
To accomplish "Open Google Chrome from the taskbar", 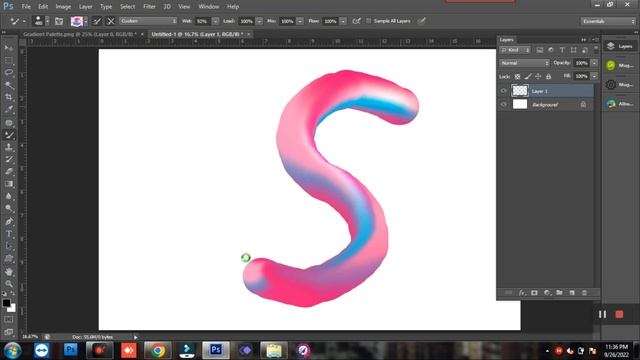I will (158, 350).
